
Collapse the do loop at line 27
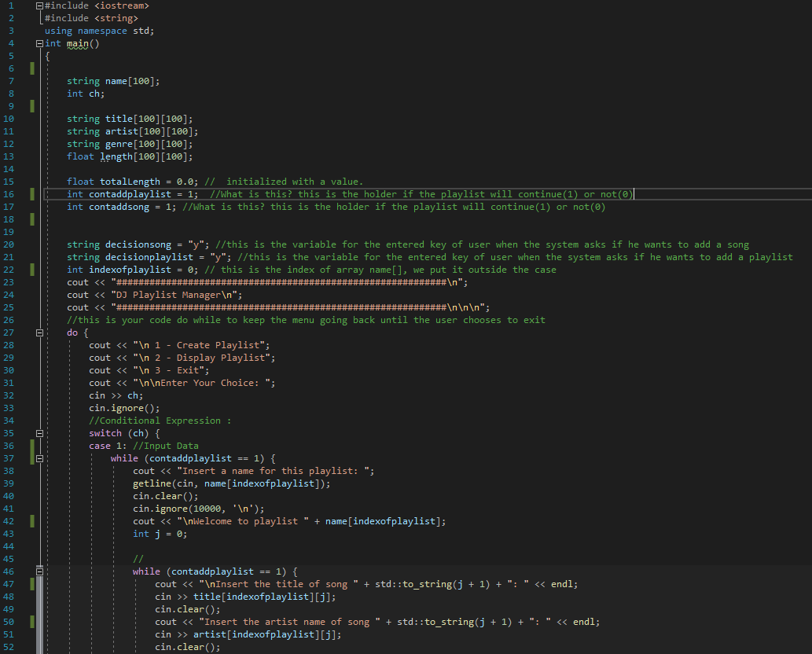pos(39,333)
